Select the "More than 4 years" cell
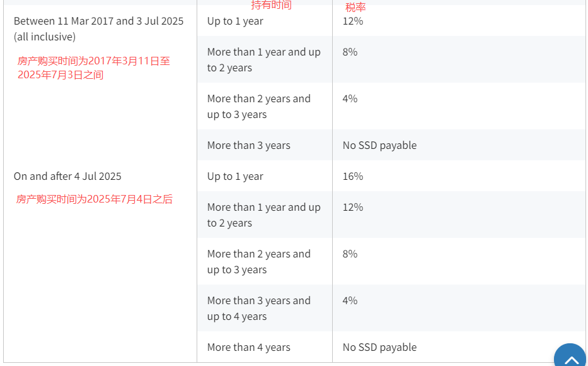The image size is (588, 366). click(x=248, y=347)
